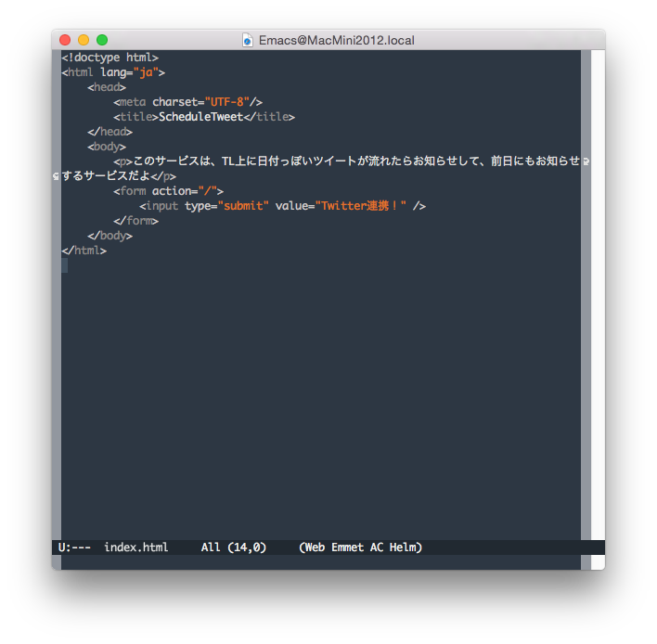This screenshot has width=657, height=644.
Task: Click the Japanese paragraph text starting このサービスは
Action: [356, 161]
